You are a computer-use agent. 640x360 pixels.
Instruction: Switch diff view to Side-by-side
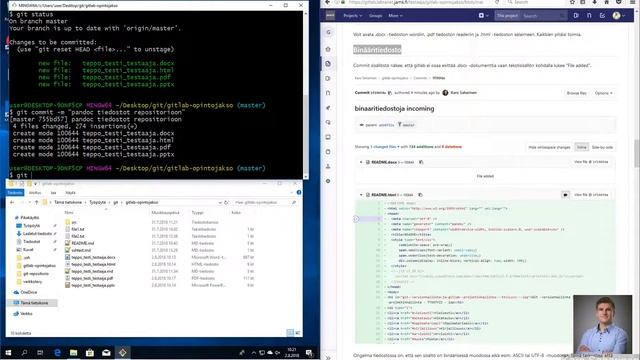point(602,147)
